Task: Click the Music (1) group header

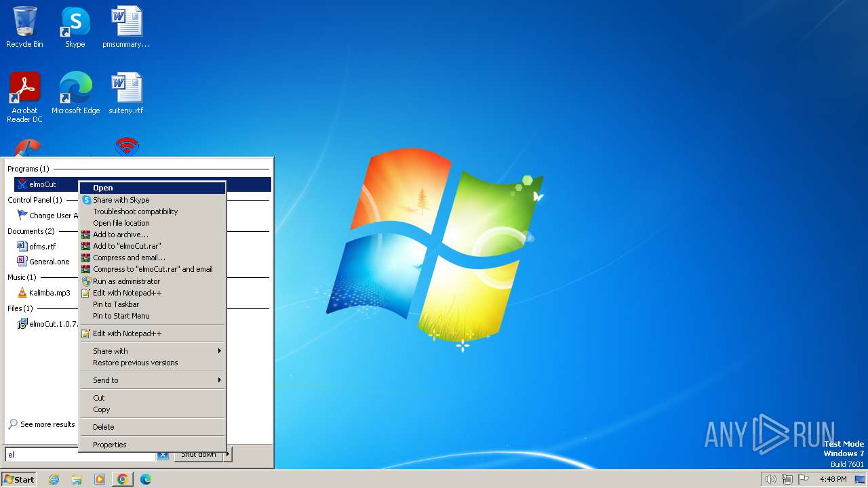Action: tap(22, 277)
